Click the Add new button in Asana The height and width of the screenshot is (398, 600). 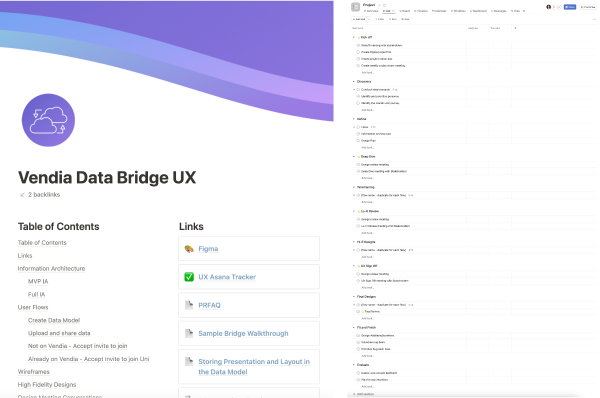359,19
